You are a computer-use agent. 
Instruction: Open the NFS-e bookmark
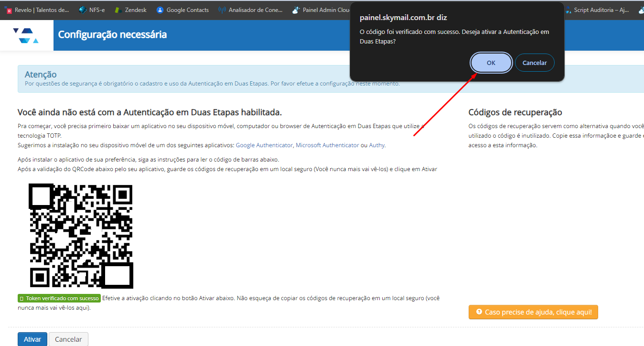92,10
